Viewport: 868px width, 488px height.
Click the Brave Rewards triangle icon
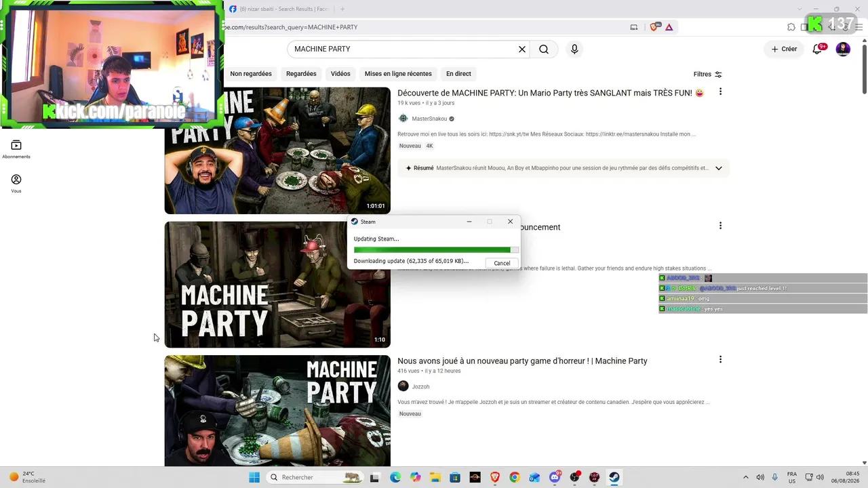(669, 27)
